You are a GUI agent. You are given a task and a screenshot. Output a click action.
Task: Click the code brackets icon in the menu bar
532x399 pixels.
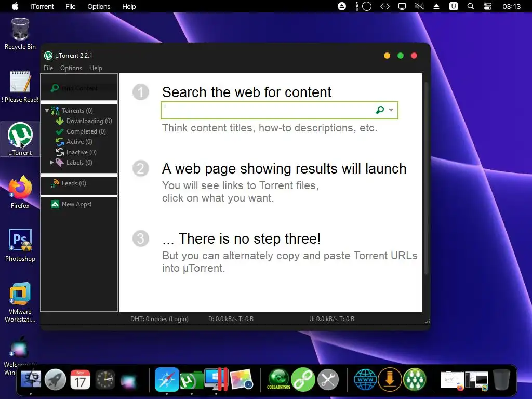385,6
